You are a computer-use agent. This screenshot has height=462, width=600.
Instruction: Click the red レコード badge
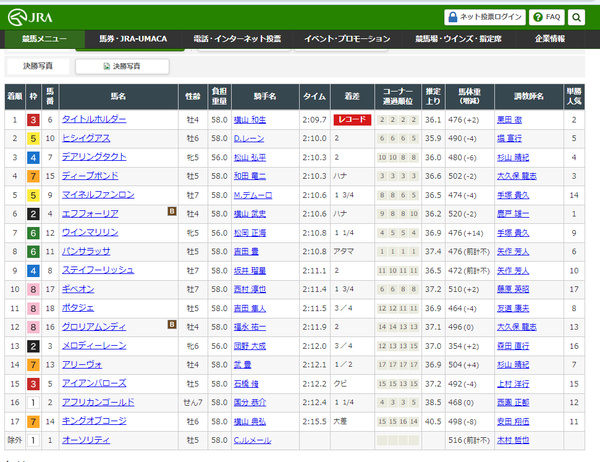pos(352,119)
